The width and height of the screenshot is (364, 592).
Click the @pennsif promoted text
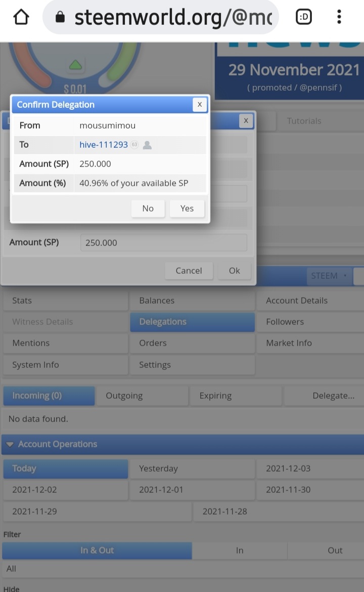(294, 88)
